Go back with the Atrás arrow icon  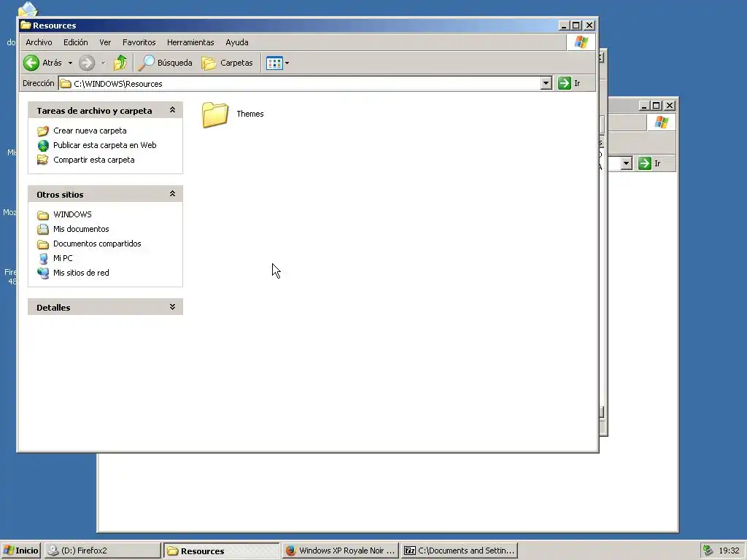pyautogui.click(x=31, y=63)
